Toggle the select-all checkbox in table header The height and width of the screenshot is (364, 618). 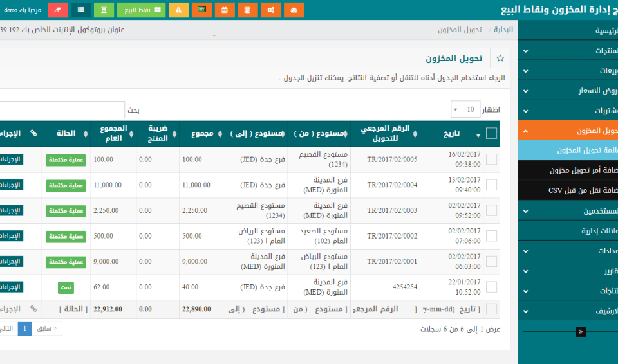pos(491,134)
